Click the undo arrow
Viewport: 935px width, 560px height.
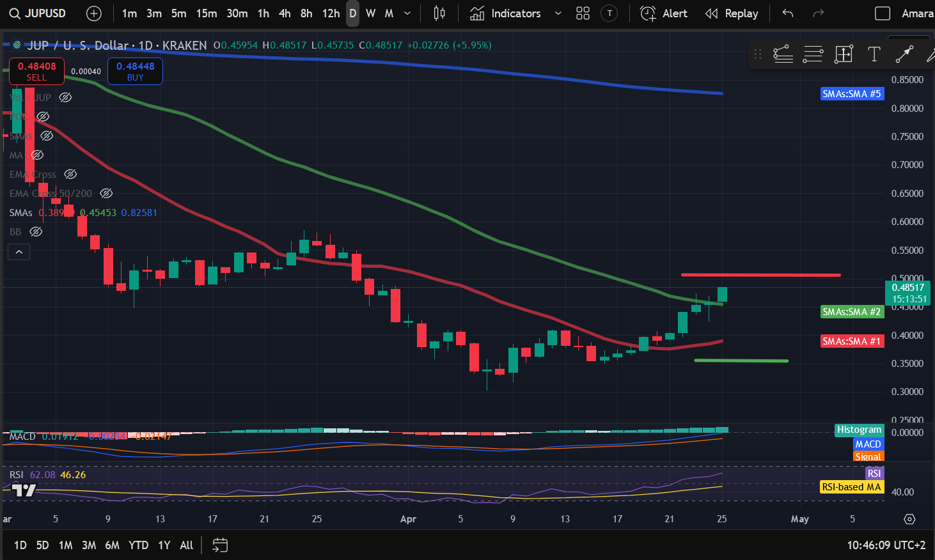(788, 13)
